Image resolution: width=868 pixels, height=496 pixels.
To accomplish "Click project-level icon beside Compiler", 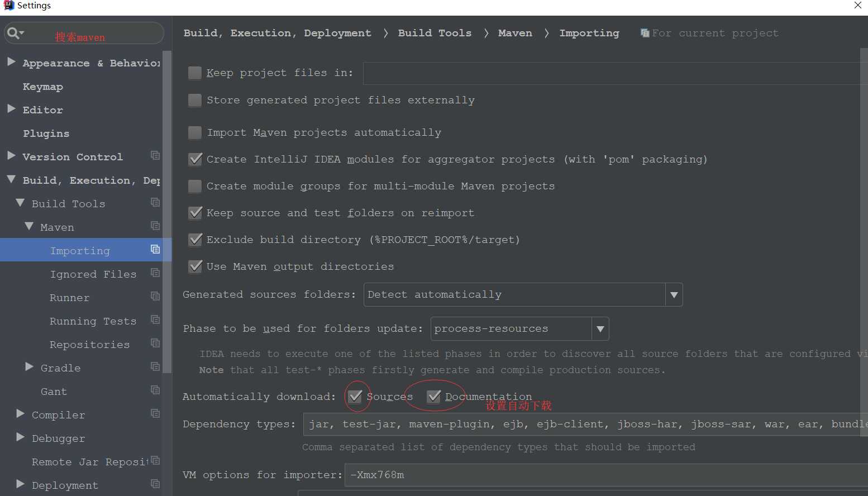I will 155,413.
